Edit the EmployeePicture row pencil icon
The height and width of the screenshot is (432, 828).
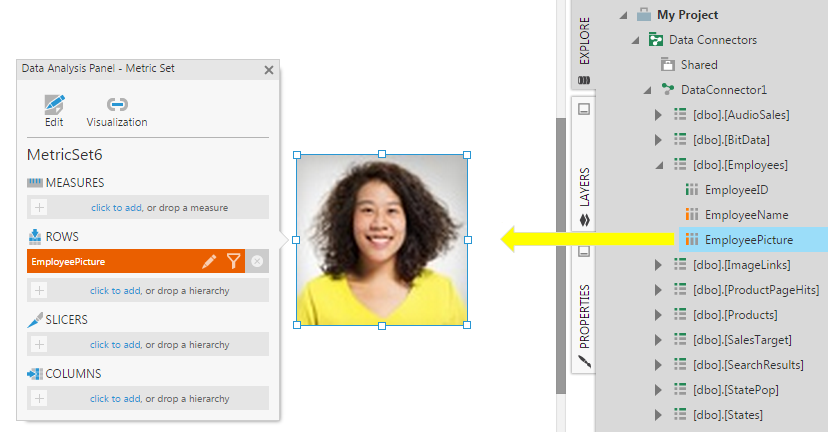pos(209,261)
